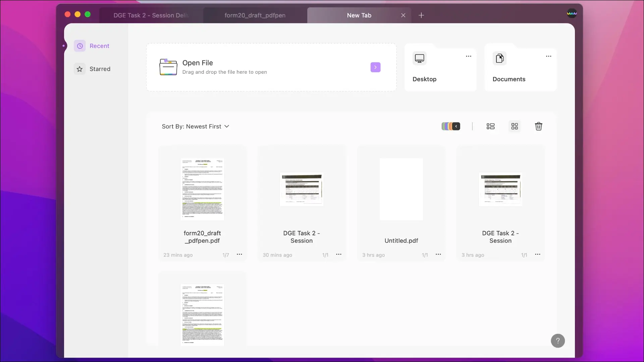Click the Open File arrow button
The width and height of the screenshot is (644, 362).
(x=376, y=67)
